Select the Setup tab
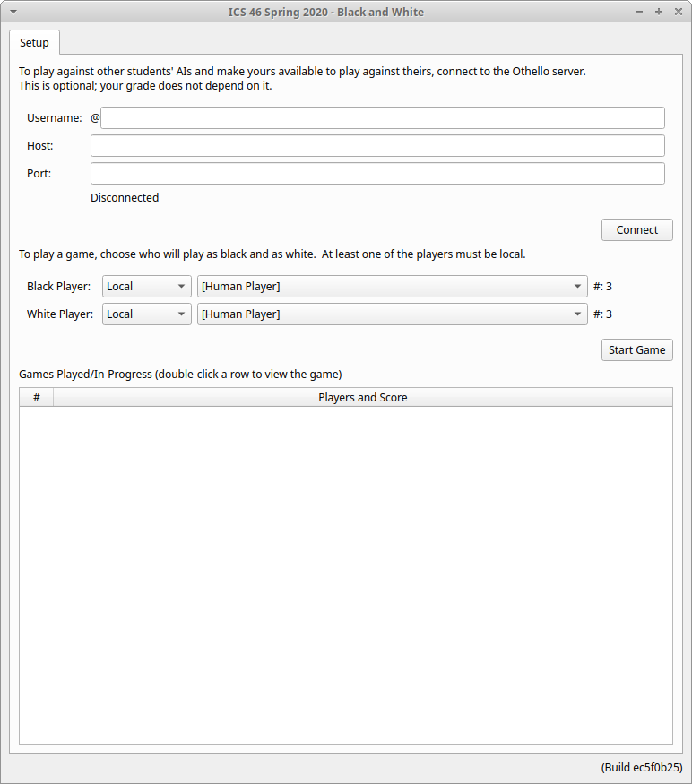 (35, 42)
